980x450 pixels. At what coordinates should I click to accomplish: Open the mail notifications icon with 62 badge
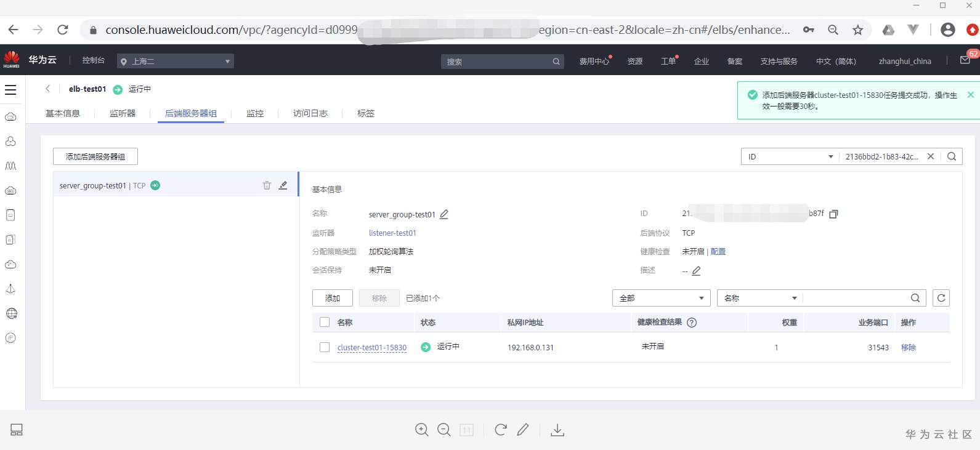point(965,60)
